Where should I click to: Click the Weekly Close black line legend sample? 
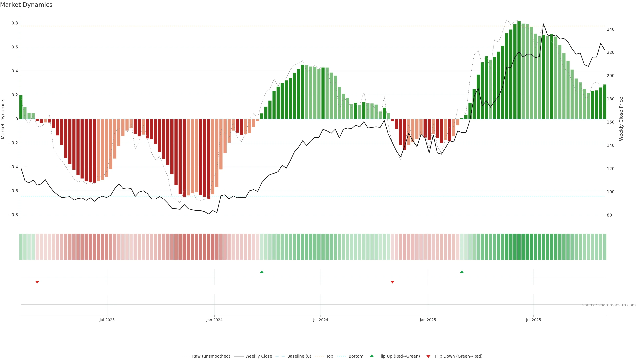click(x=238, y=356)
